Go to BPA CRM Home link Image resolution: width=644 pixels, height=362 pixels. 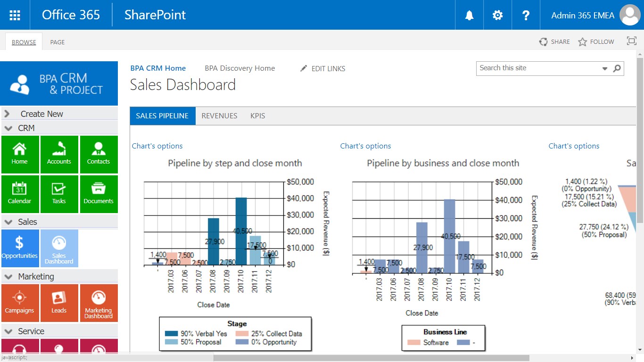[x=158, y=68]
